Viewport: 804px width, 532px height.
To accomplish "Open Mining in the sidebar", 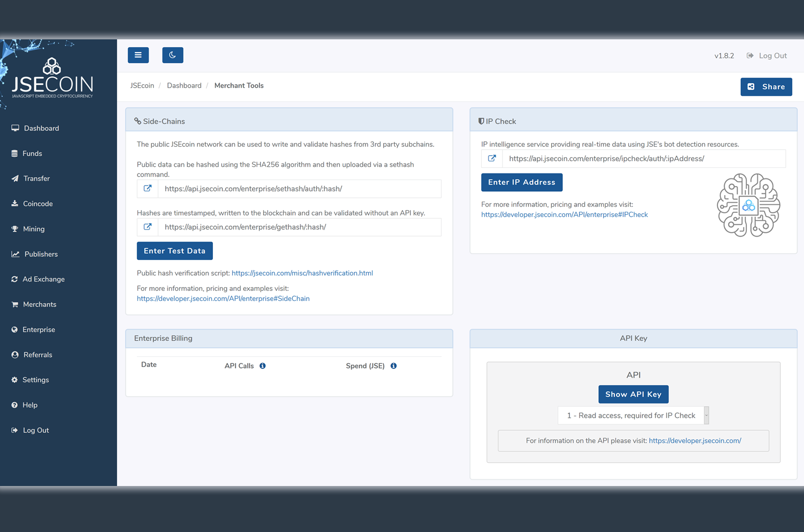I will 34,229.
